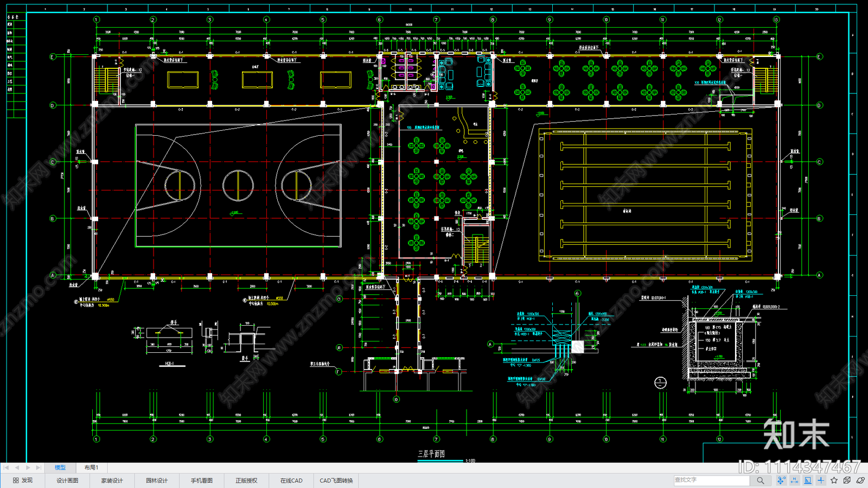Screen dimensions: 868x488
Task: Open CAD飞图转换 link
Action: (336, 480)
